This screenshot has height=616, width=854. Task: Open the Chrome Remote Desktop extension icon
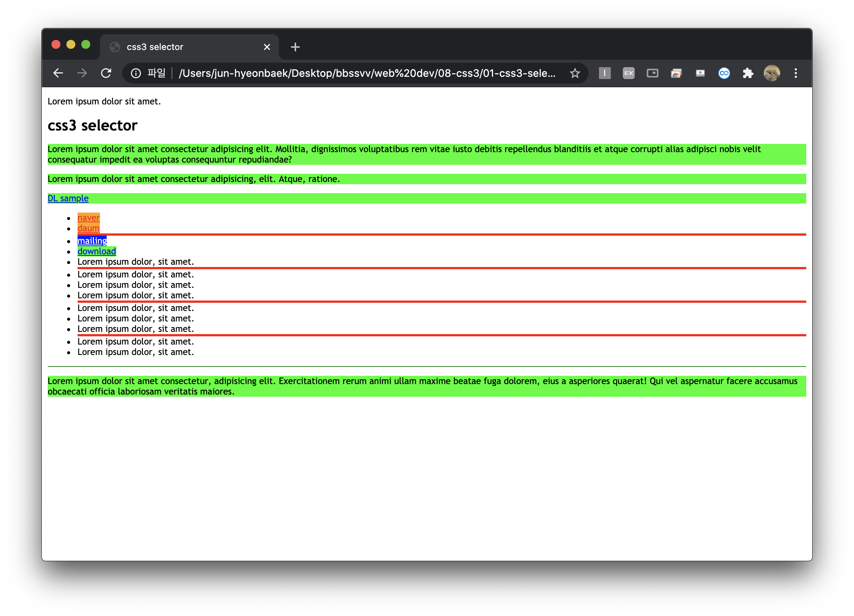pyautogui.click(x=676, y=73)
